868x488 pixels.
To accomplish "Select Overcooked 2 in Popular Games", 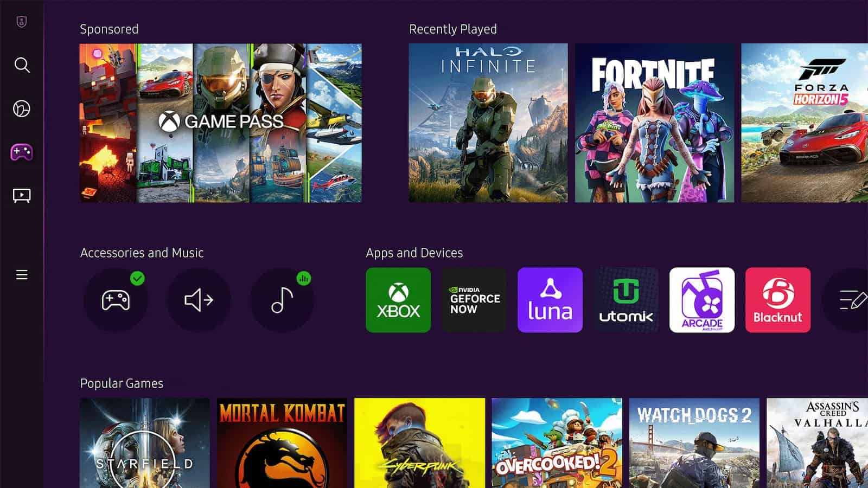I will [557, 443].
